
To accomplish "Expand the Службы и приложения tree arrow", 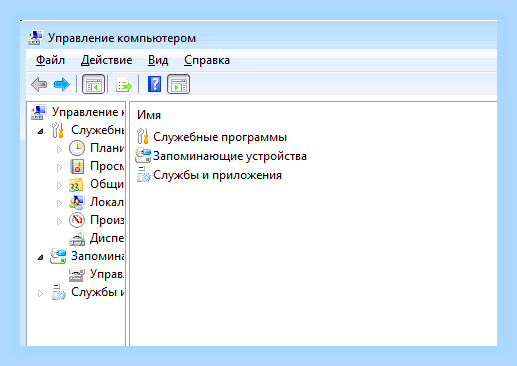I will pyautogui.click(x=40, y=293).
